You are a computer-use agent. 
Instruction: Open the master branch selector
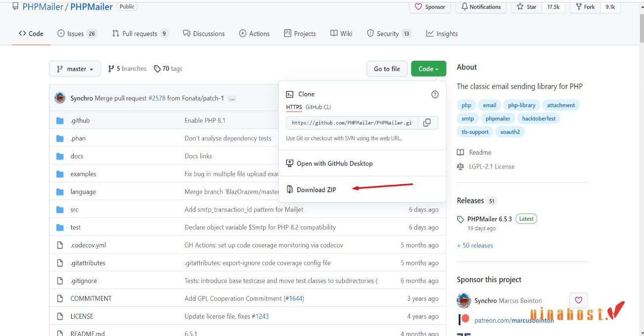click(75, 69)
